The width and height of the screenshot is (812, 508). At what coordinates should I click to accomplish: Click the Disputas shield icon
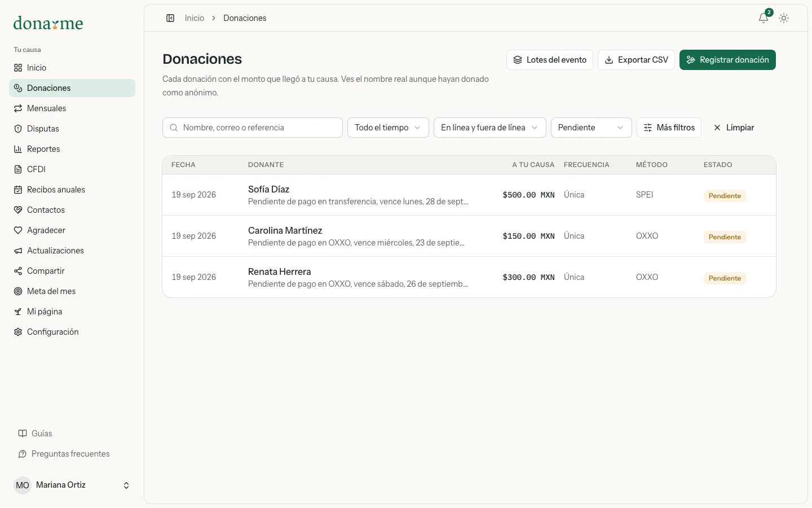point(18,129)
